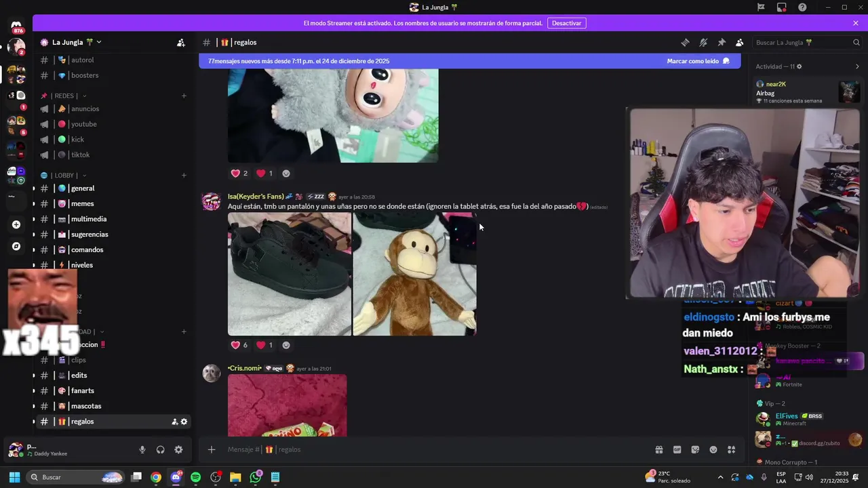Open the emoji picker in message bar
This screenshot has width=868, height=488.
pos(713,449)
